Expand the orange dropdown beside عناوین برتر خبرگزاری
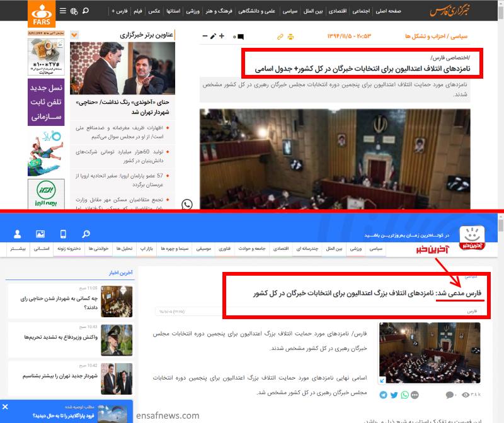The height and width of the screenshot is (423, 504). point(74,35)
